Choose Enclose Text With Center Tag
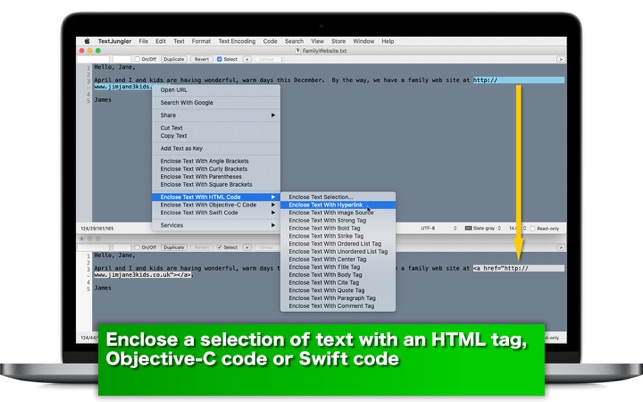The height and width of the screenshot is (402, 643). [338, 259]
